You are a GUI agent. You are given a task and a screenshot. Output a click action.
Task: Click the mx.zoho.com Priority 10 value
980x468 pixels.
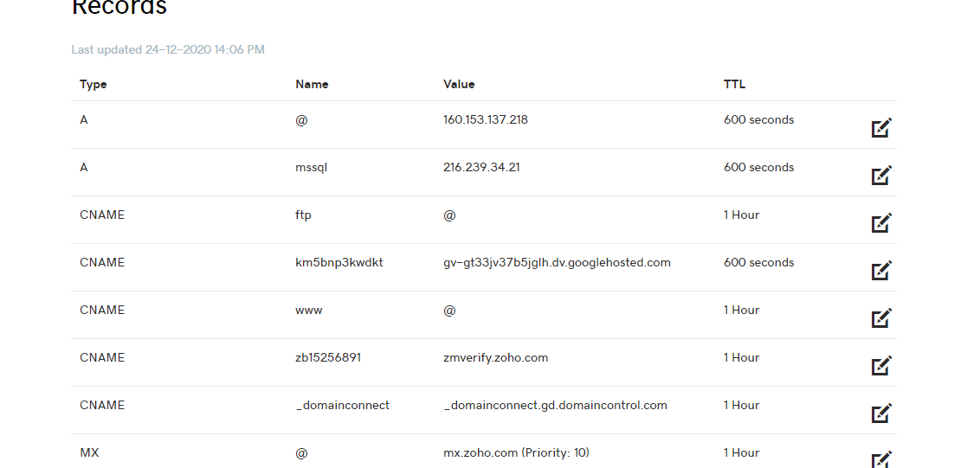coord(516,453)
